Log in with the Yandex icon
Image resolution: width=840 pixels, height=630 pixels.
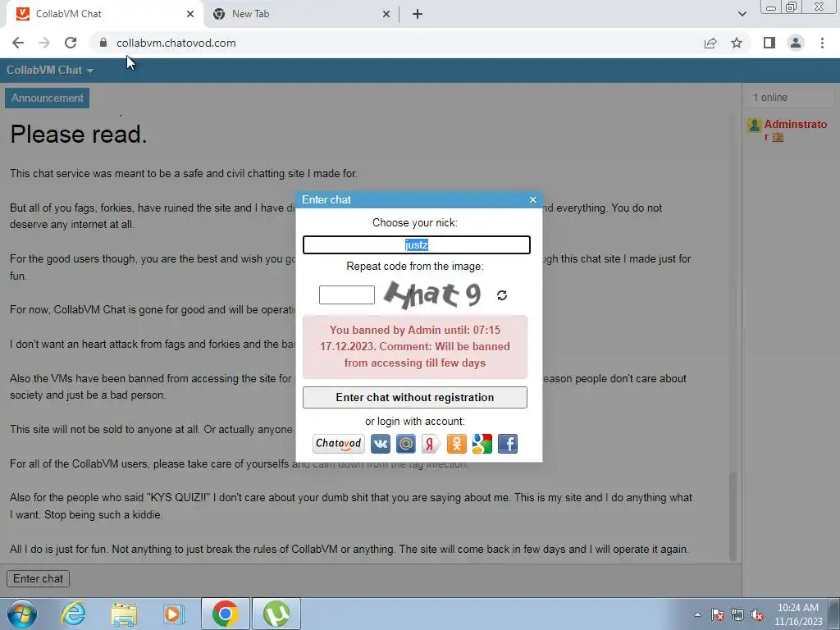coord(431,444)
